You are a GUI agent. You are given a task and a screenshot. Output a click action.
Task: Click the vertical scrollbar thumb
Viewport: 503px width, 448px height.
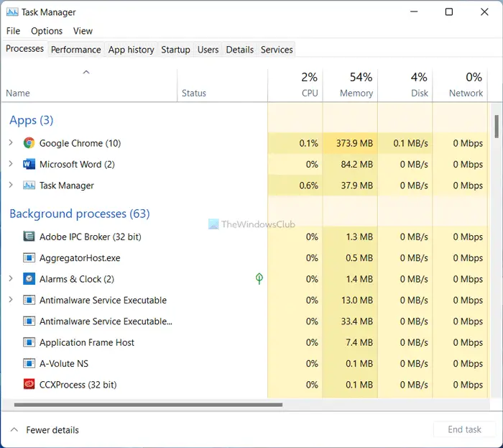[x=497, y=127]
